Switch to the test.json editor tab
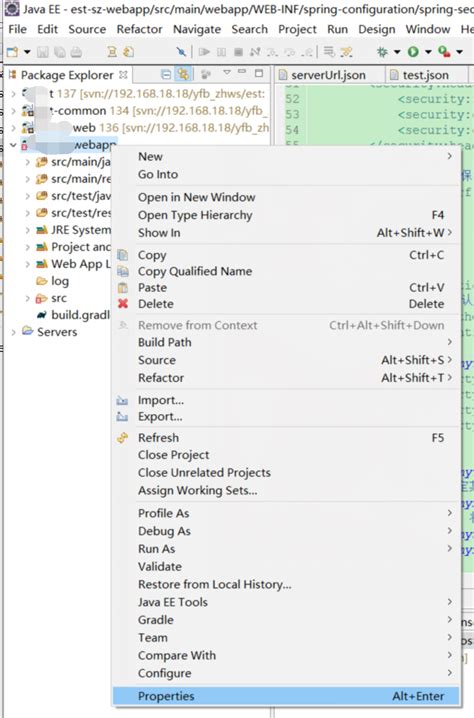This screenshot has height=718, width=474. [x=425, y=75]
